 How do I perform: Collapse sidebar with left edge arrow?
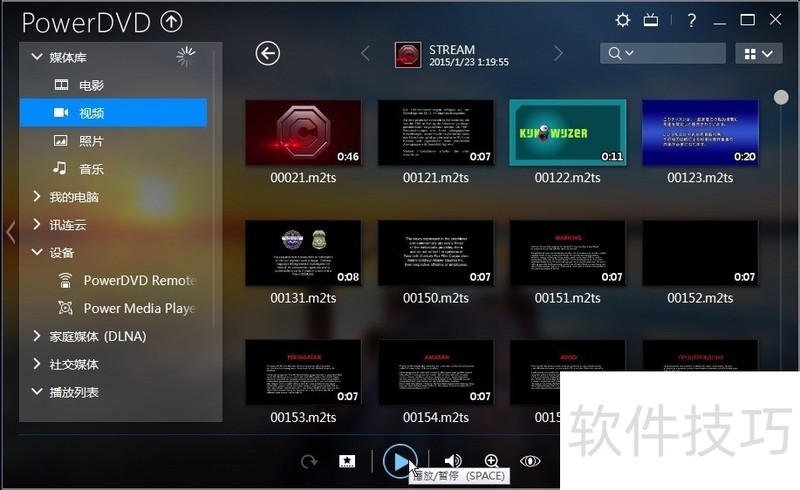pyautogui.click(x=10, y=232)
